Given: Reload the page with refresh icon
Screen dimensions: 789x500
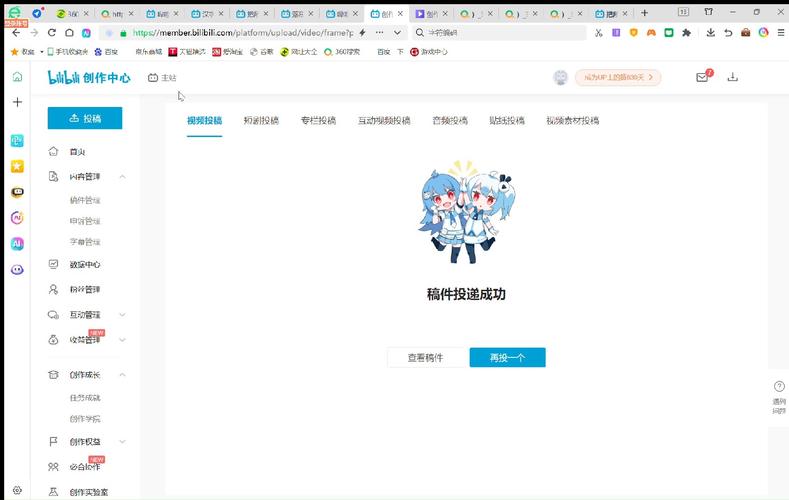Looking at the screenshot, I should click(x=51, y=33).
